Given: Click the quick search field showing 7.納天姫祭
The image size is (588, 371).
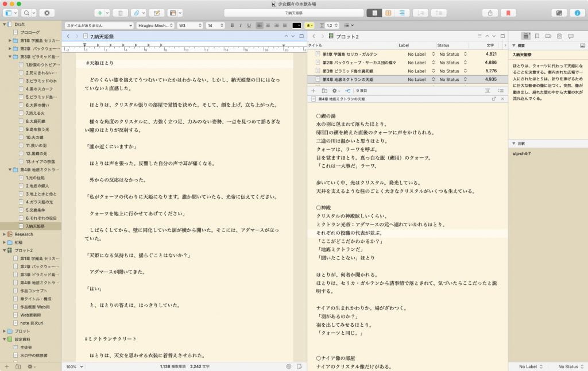Looking at the screenshot, I should point(293,13).
